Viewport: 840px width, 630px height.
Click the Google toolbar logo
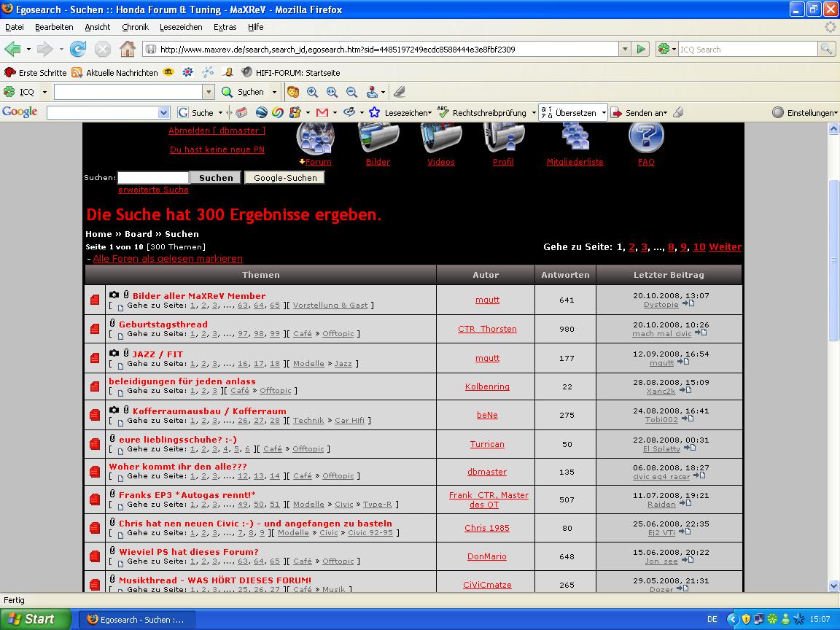pos(20,112)
